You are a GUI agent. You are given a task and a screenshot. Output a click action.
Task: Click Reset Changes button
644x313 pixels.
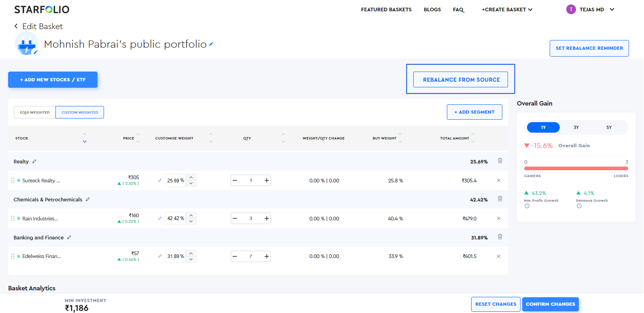(496, 304)
